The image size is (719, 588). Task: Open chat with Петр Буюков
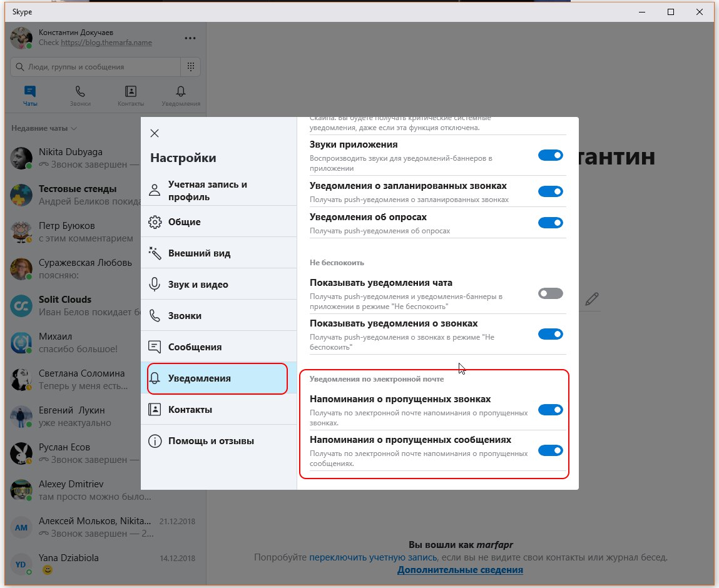tap(73, 232)
